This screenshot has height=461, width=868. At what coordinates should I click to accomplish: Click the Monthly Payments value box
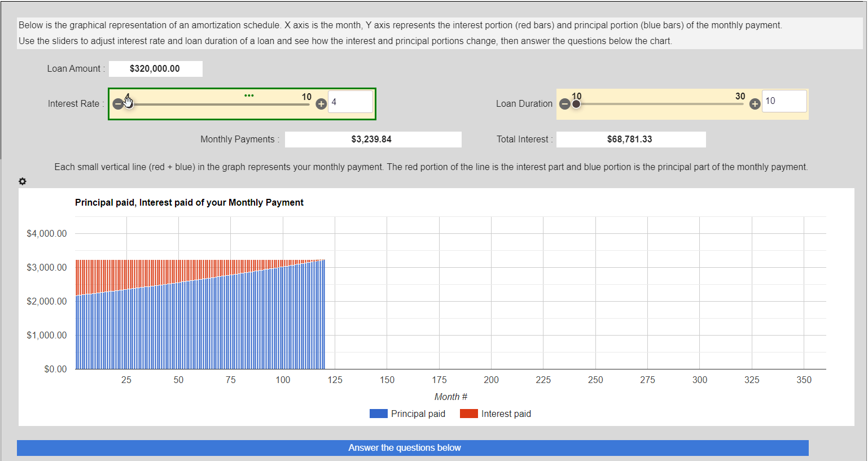[x=373, y=139]
